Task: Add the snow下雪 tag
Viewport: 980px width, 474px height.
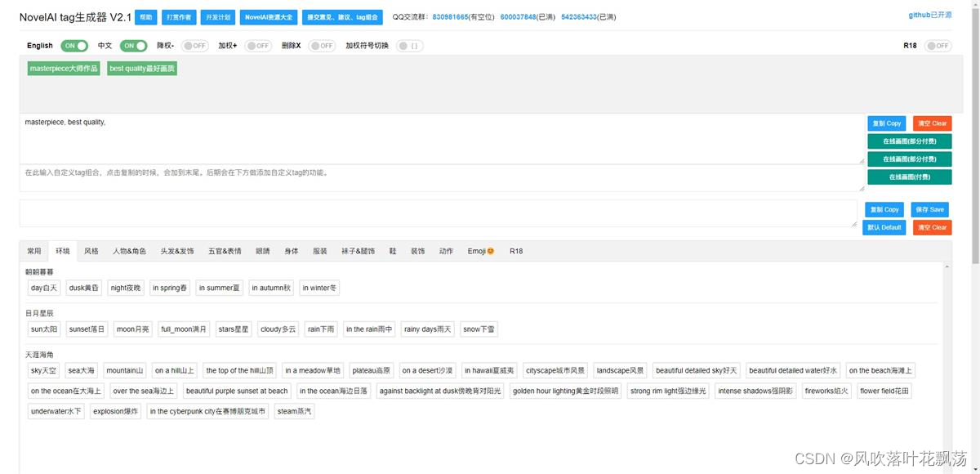Action: 479,329
